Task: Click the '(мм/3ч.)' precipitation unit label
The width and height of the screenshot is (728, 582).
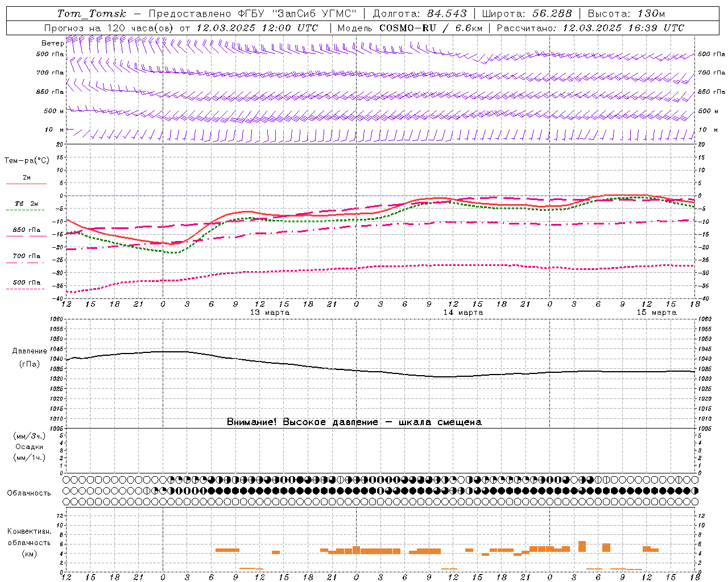Action: (29, 436)
